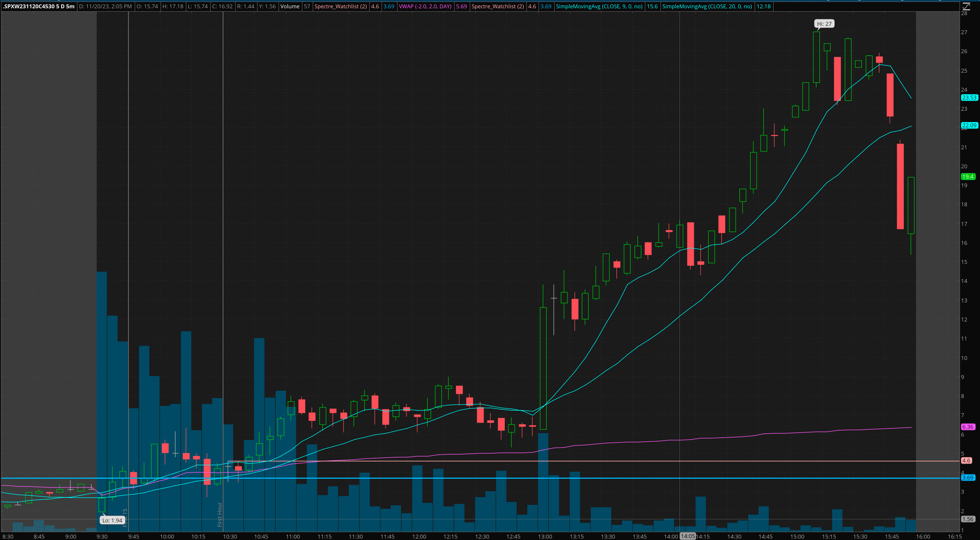Click the VWAP (-2.0, 2.0, DAY) label

(x=425, y=7)
